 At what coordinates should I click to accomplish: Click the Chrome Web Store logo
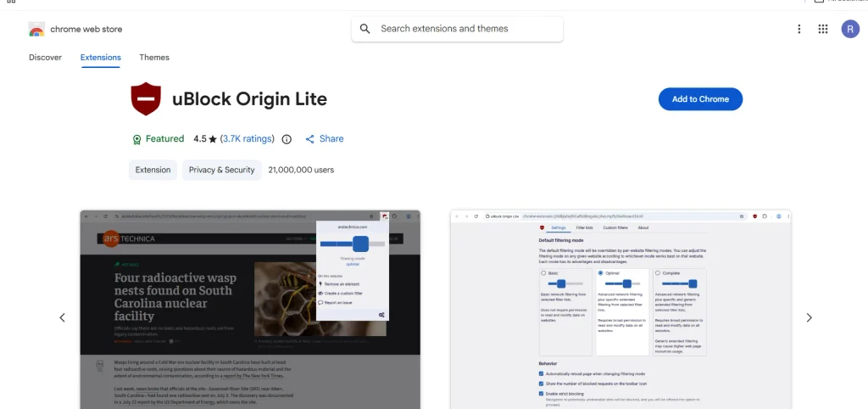point(36,30)
